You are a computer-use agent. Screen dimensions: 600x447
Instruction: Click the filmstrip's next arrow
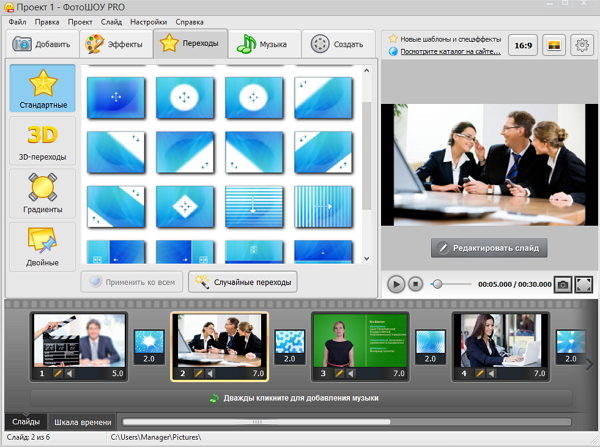click(x=590, y=364)
